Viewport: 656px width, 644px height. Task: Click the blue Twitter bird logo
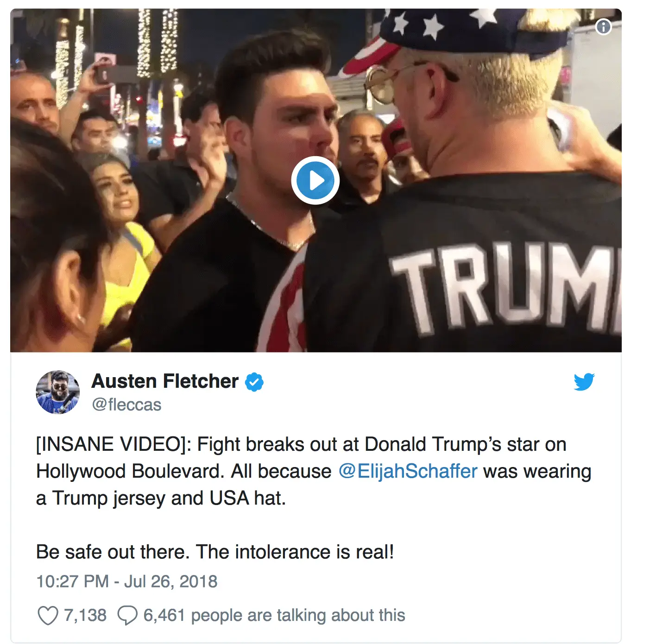point(584,382)
